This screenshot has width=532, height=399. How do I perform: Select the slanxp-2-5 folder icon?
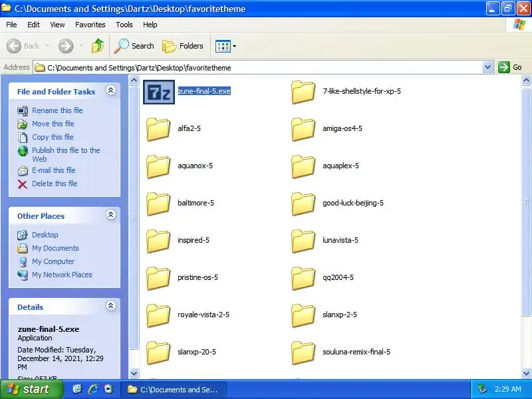click(303, 315)
